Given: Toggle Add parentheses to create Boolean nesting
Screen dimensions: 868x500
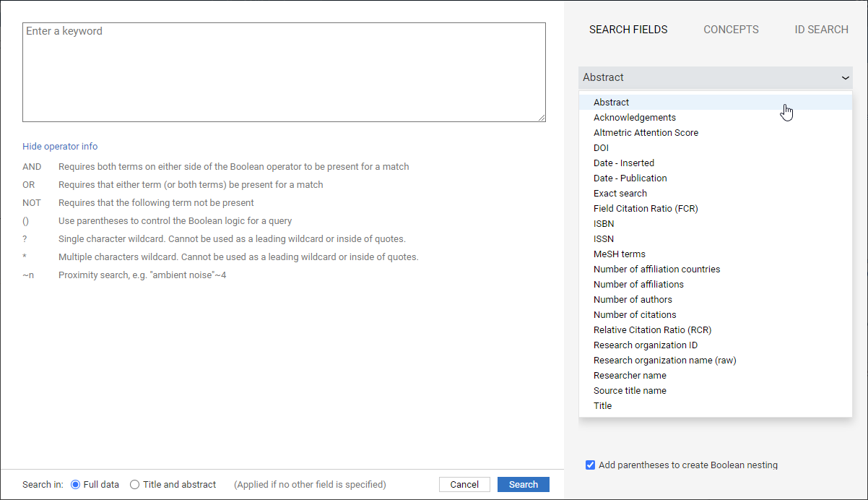Looking at the screenshot, I should tap(590, 465).
